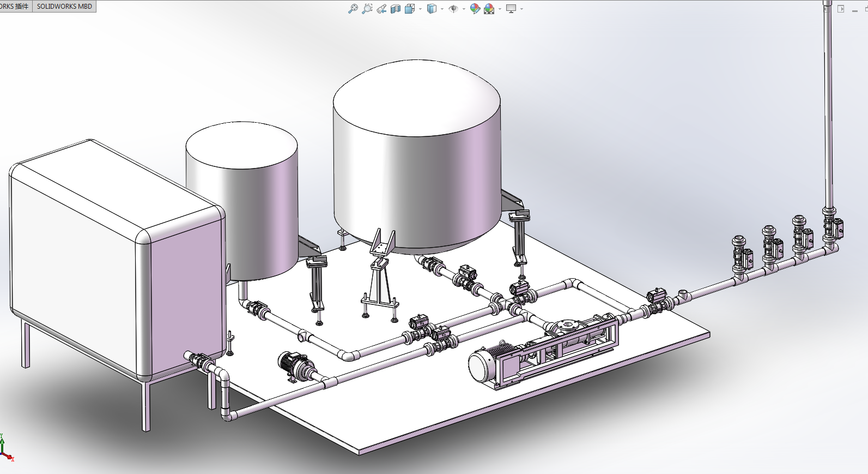Select the Zoom to Area tool

(367, 9)
